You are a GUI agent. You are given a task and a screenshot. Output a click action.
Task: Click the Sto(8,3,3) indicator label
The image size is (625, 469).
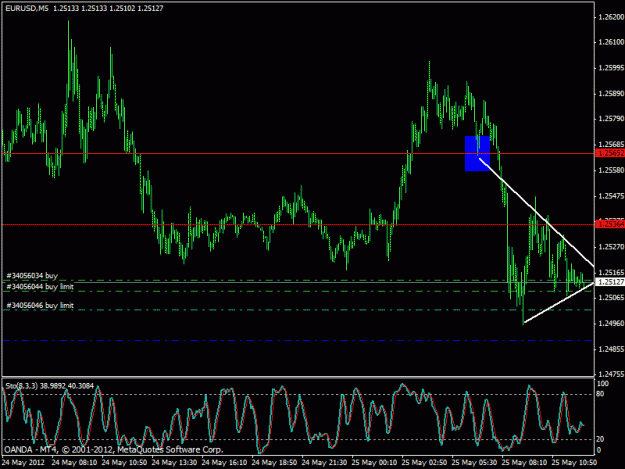tap(50, 386)
